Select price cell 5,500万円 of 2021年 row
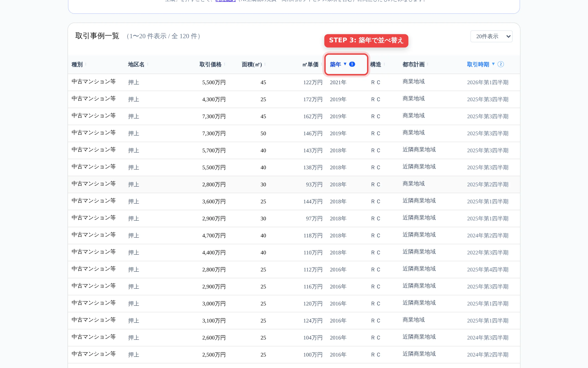The image size is (588, 368). coord(214,83)
